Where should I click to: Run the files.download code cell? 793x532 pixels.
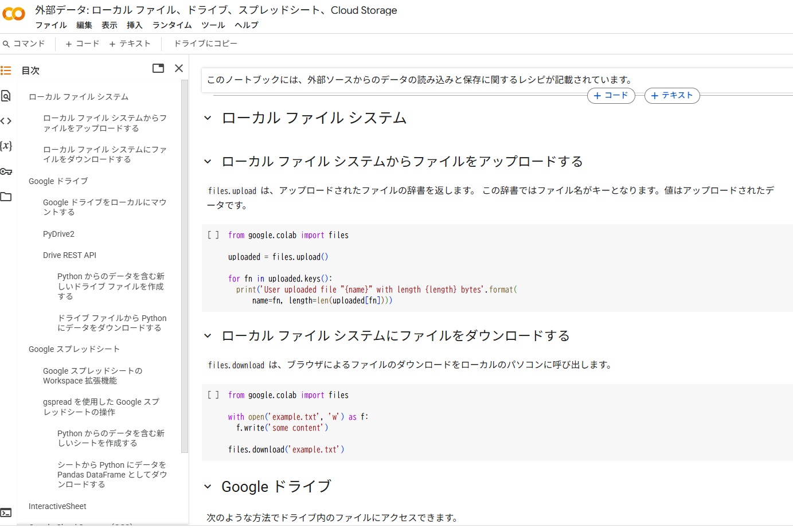pyautogui.click(x=213, y=395)
